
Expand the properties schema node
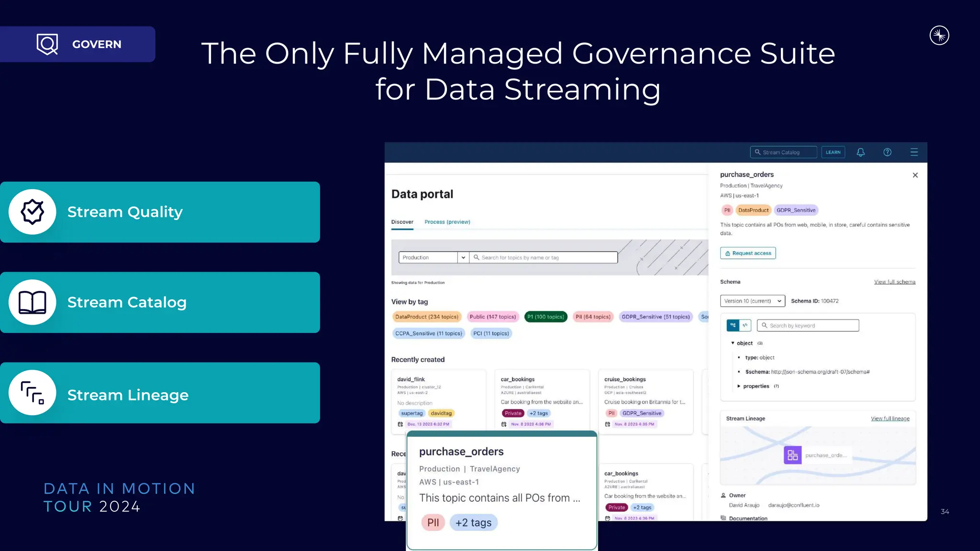[x=739, y=386]
